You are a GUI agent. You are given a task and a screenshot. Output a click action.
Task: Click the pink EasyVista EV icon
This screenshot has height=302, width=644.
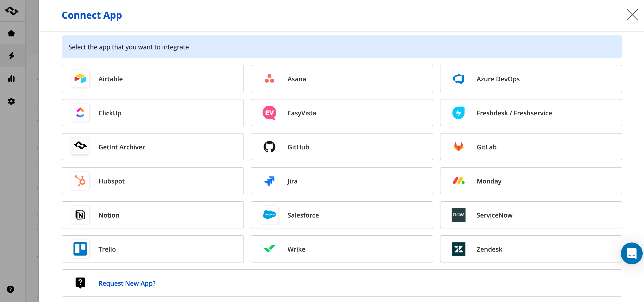[x=269, y=113]
